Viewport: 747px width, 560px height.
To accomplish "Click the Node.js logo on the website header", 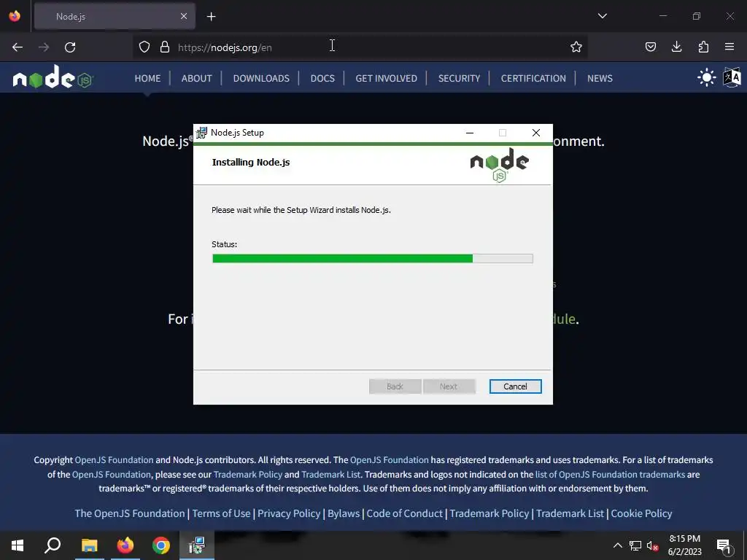I will (x=53, y=77).
